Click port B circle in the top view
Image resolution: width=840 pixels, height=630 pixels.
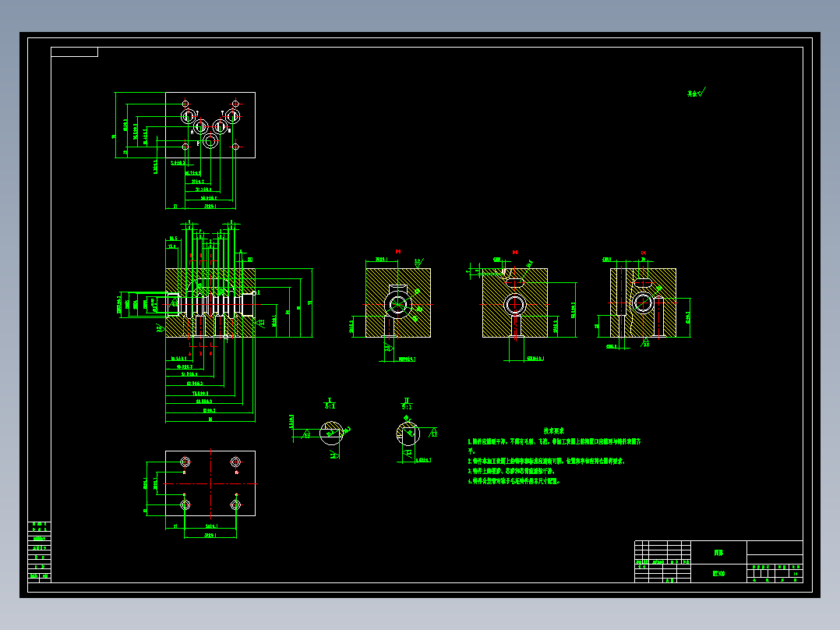(x=221, y=127)
